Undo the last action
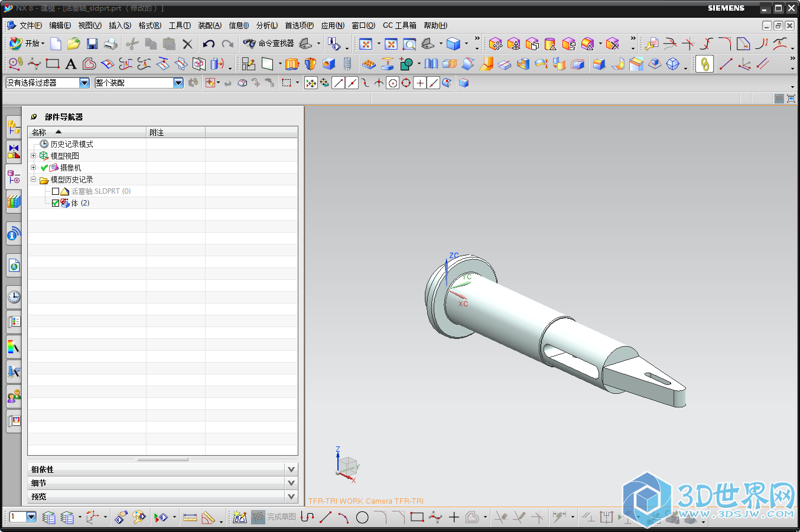 click(x=209, y=44)
